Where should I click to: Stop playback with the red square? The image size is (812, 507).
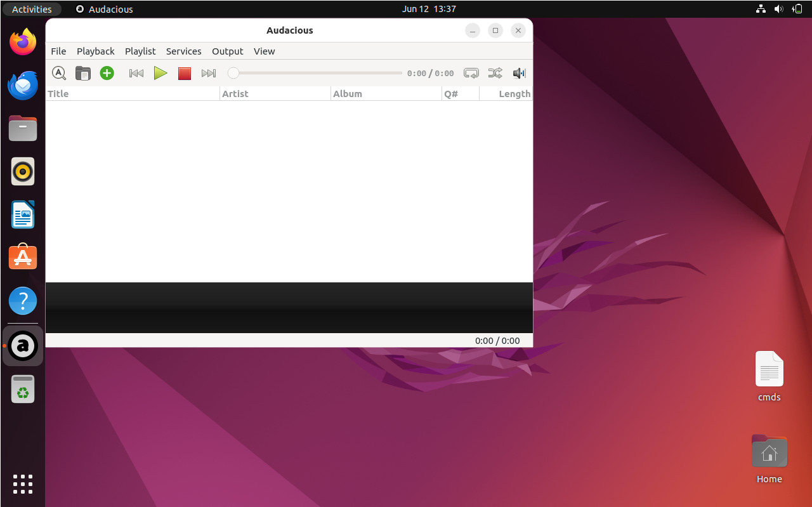185,74
